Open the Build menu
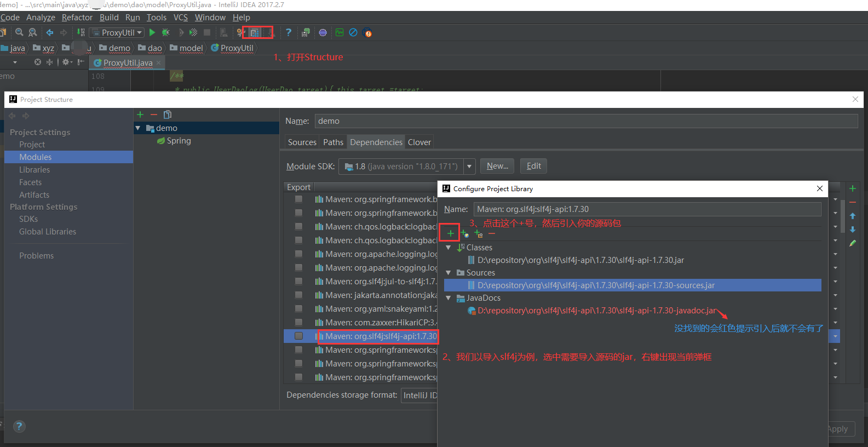The image size is (868, 447). pyautogui.click(x=109, y=18)
